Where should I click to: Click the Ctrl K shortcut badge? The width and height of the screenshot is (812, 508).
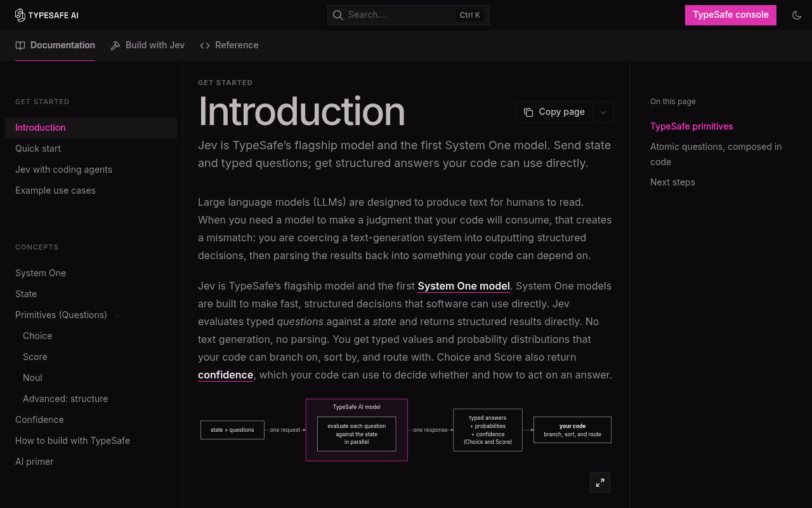(470, 15)
